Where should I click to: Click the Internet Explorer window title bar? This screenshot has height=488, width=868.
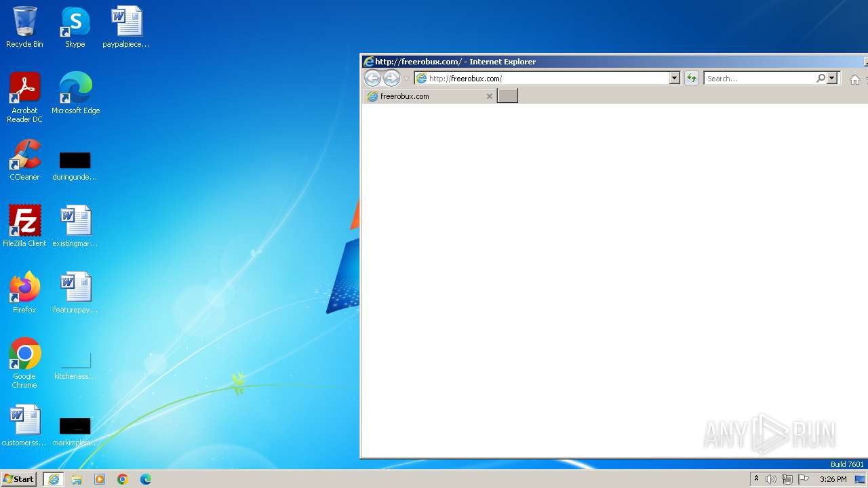(x=614, y=62)
